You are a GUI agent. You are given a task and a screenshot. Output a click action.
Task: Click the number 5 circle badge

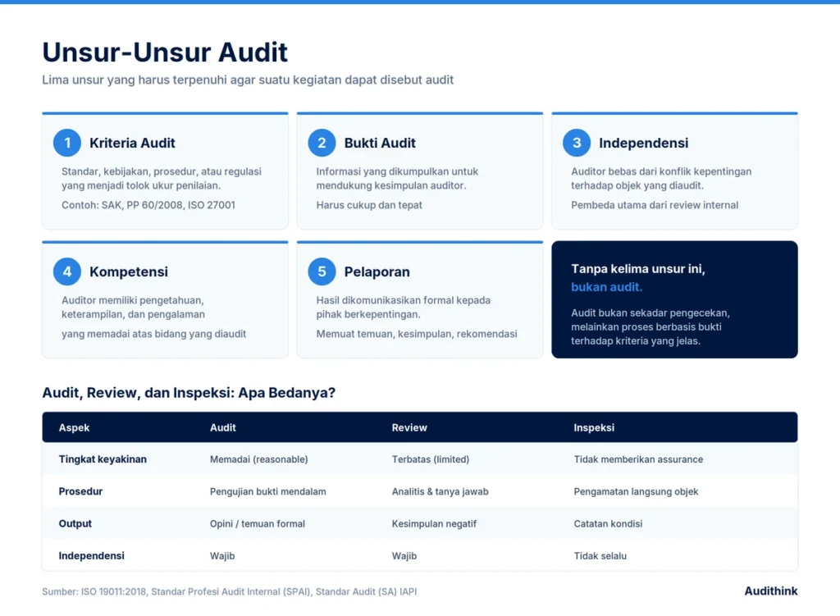point(322,271)
